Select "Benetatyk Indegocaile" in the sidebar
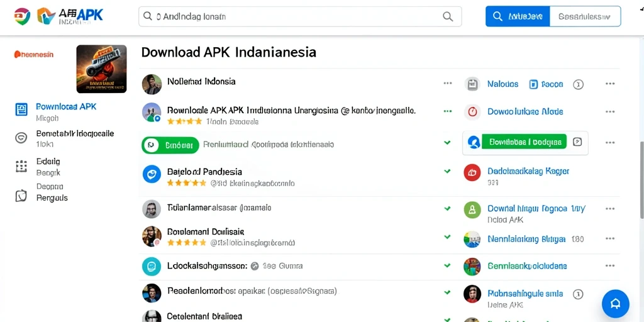The image size is (644, 322). click(75, 133)
